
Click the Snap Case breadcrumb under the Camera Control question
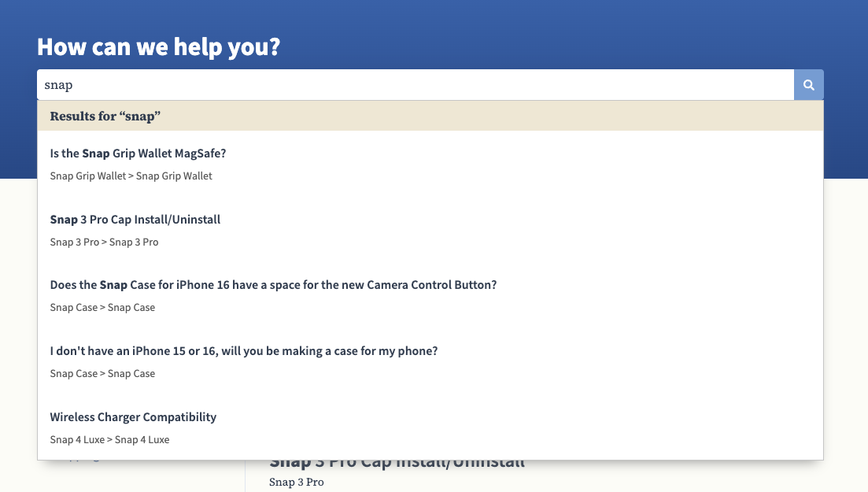102,308
